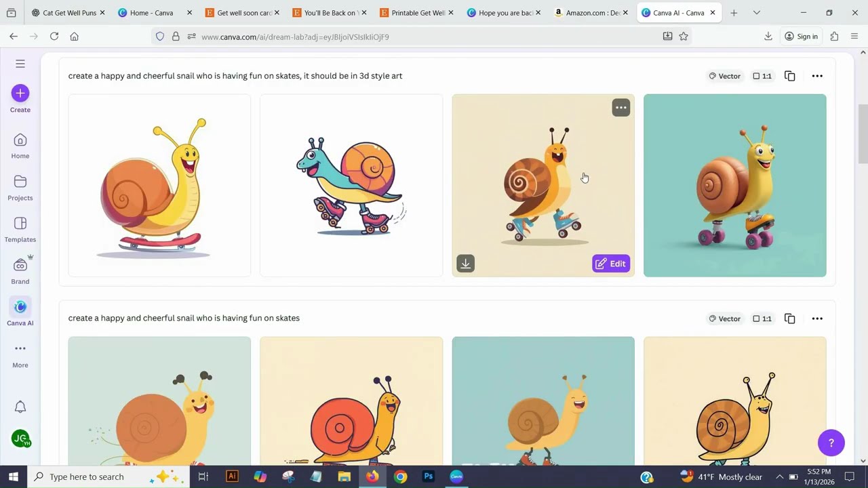Open Google Chrome from taskbar
This screenshot has width=868, height=488.
[400, 476]
